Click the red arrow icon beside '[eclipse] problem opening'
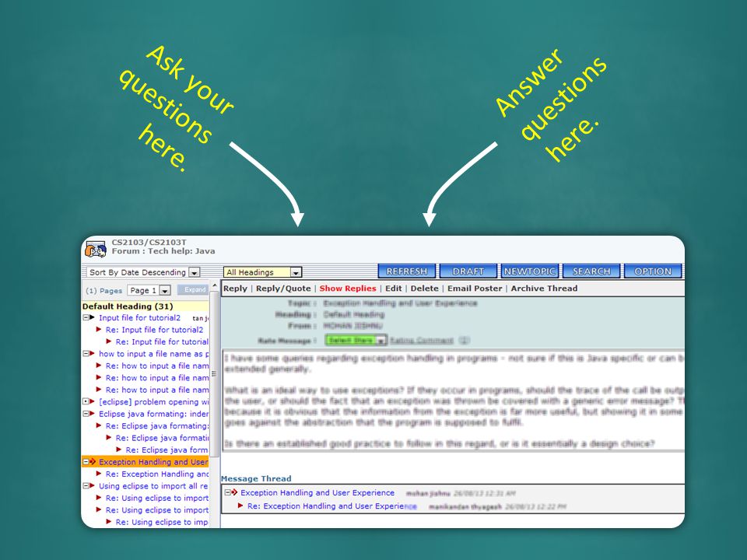Image resolution: width=747 pixels, height=560 pixels. (92, 402)
